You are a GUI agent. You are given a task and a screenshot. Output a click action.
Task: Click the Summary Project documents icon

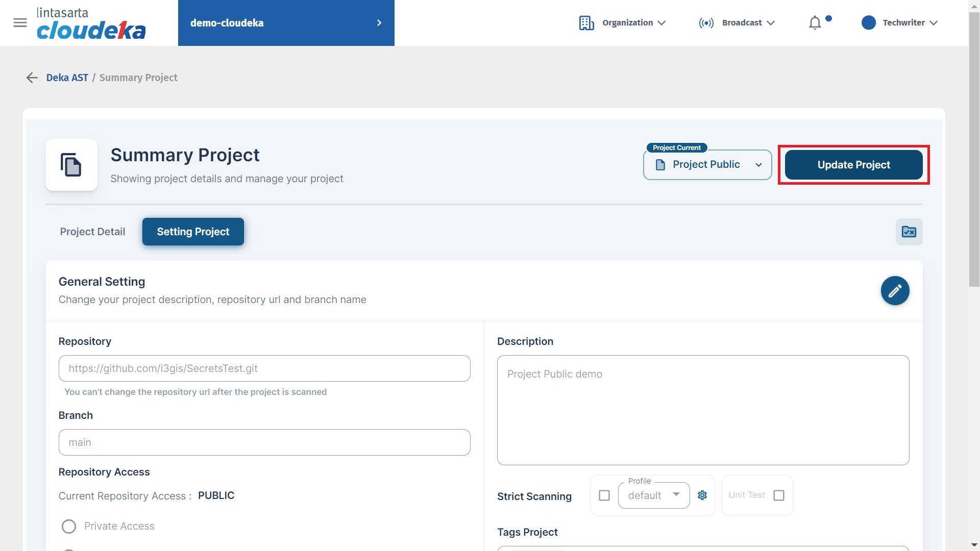pyautogui.click(x=71, y=165)
